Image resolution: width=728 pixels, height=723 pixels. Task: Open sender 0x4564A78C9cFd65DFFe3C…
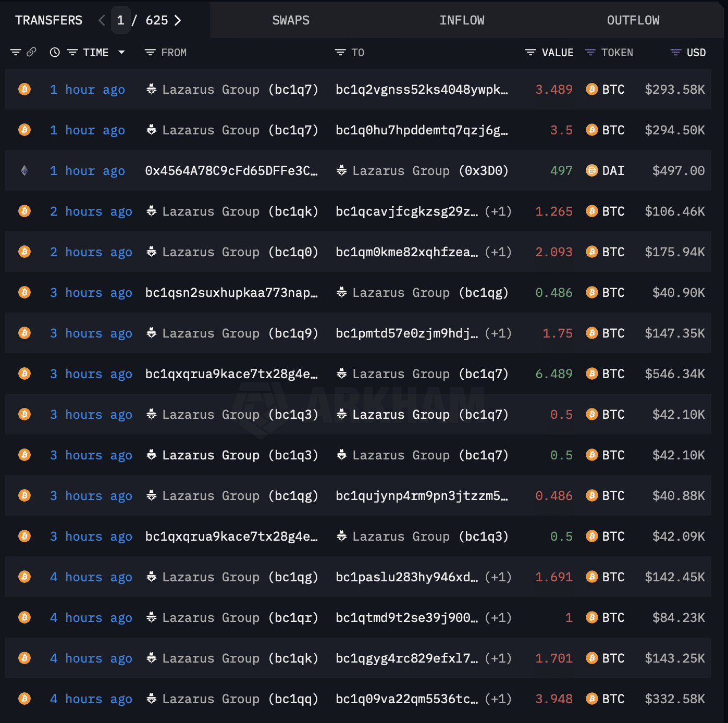pos(231,171)
